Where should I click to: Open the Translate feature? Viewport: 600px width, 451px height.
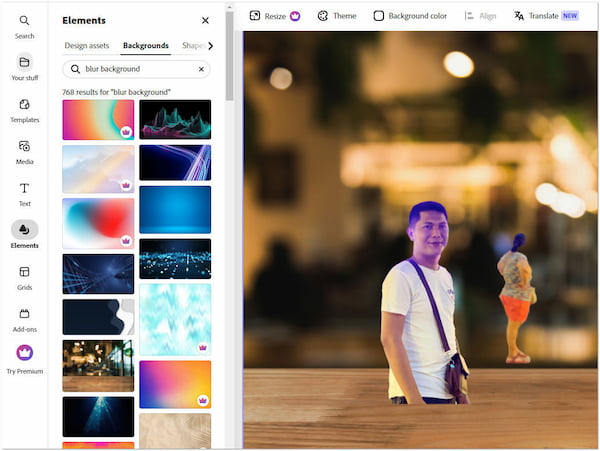(546, 16)
